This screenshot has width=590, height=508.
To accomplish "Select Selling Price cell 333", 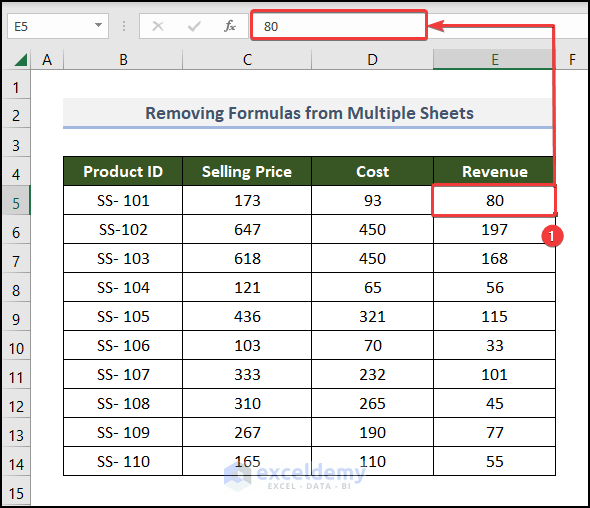I will [247, 374].
